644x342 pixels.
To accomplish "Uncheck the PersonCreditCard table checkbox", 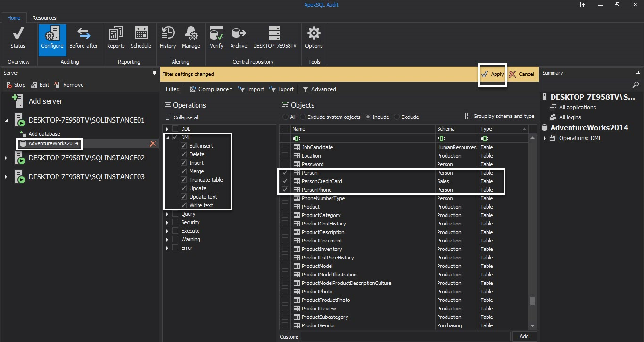I will (285, 181).
